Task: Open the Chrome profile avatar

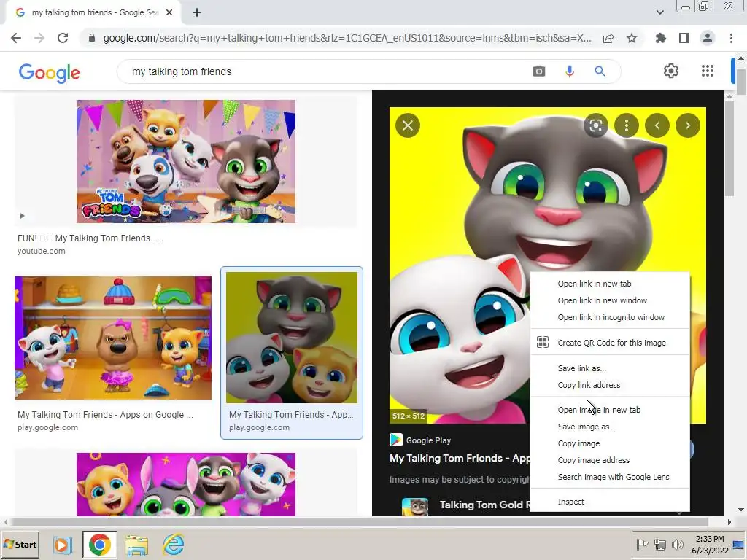Action: [x=708, y=38]
